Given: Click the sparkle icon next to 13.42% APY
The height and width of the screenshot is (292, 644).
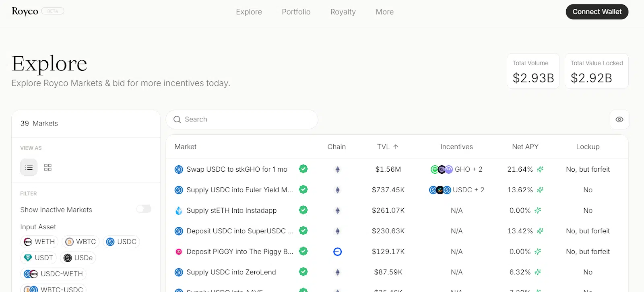Looking at the screenshot, I should [540, 231].
